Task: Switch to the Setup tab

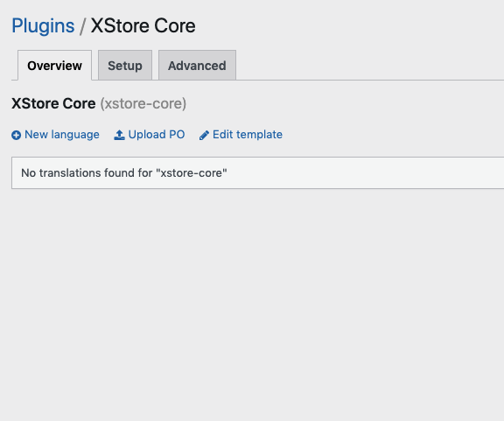Action: [x=125, y=66]
